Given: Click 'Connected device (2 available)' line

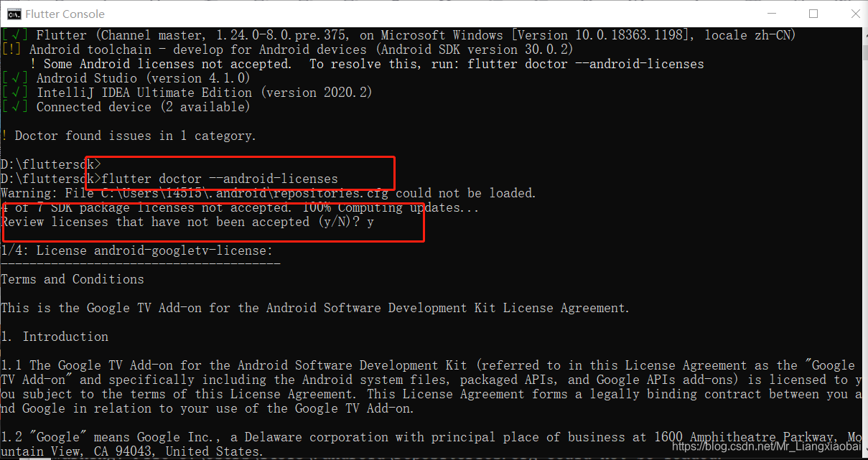Looking at the screenshot, I should point(126,107).
